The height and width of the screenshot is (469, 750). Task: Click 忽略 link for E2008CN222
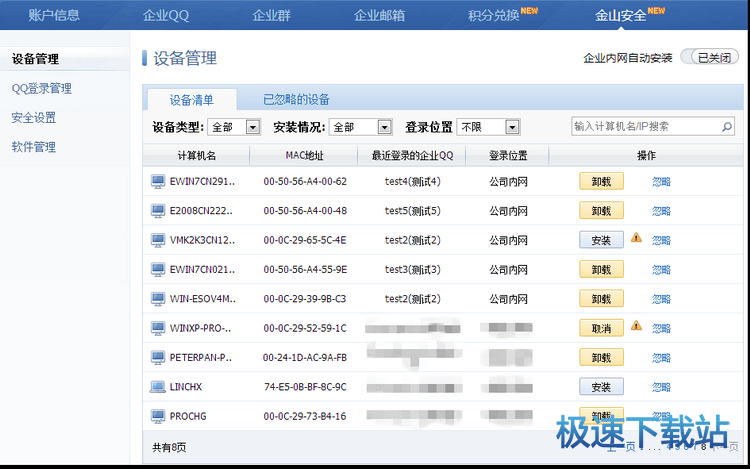tap(662, 211)
